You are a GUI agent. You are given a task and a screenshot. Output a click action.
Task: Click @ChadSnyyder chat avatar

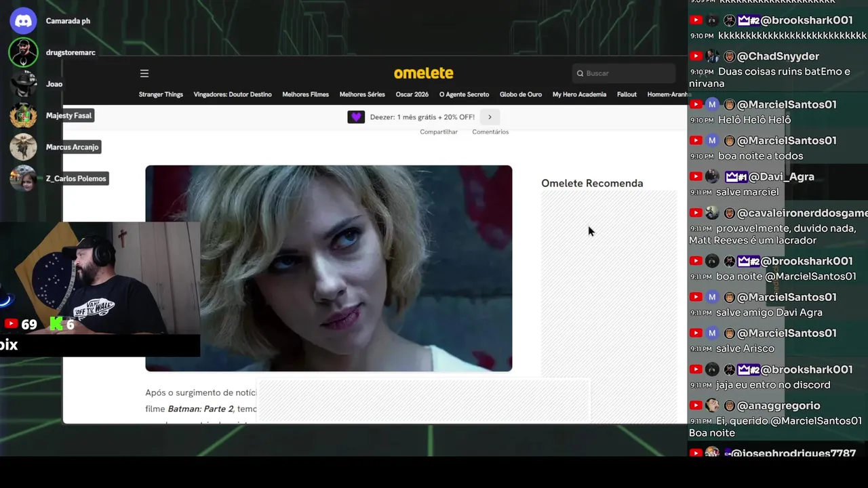pyautogui.click(x=712, y=56)
